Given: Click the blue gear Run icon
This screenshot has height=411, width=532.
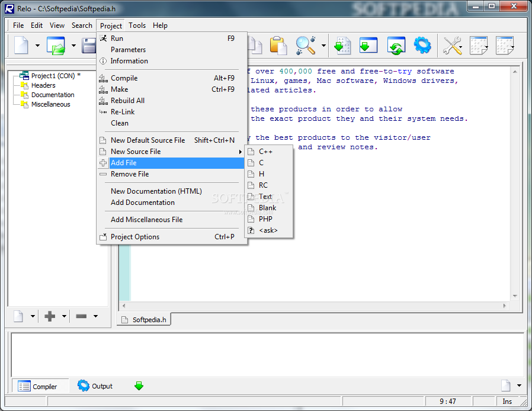Looking at the screenshot, I should coord(422,45).
